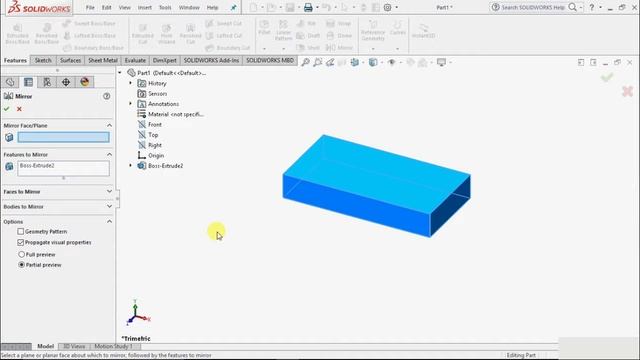This screenshot has width=640, height=360.
Task: Collapse the Part1 root tree node
Action: point(120,73)
